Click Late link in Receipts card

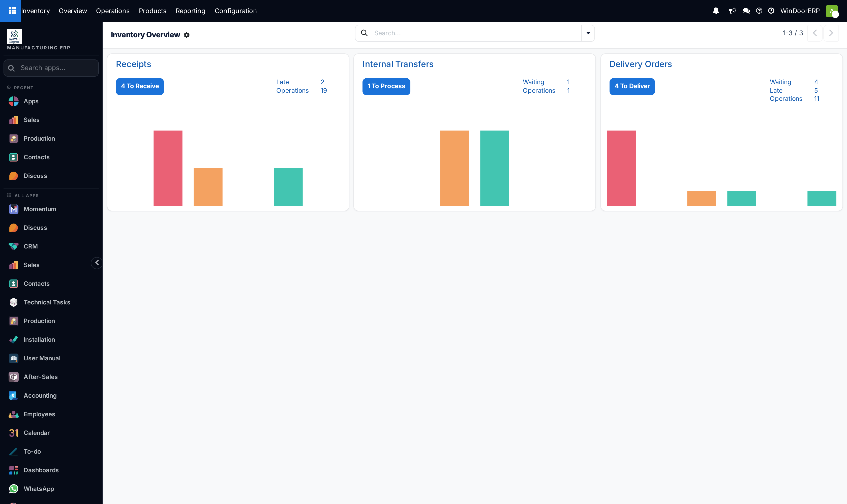(x=282, y=82)
